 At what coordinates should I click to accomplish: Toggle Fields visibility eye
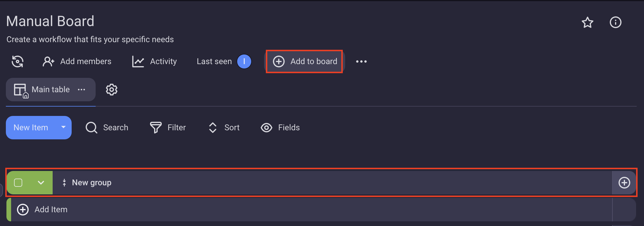coord(266,128)
